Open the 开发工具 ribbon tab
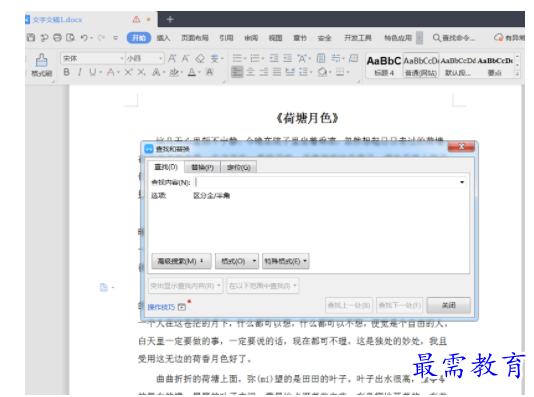534x397 pixels. pos(358,38)
